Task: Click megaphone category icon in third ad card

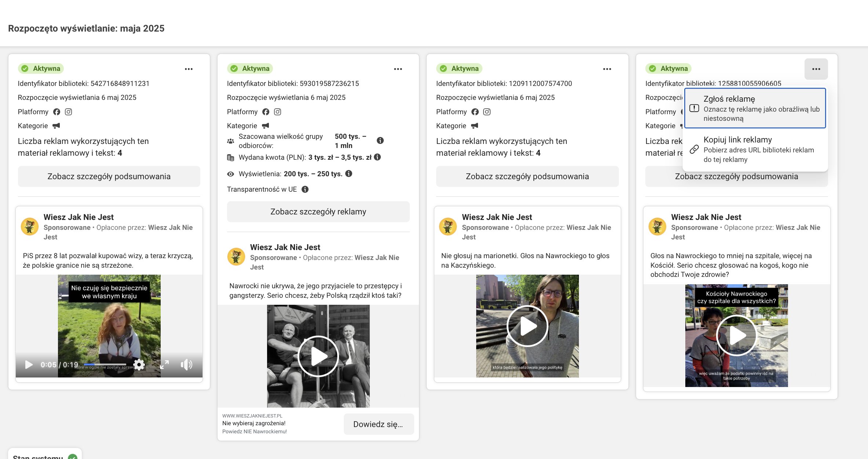Action: tap(474, 126)
